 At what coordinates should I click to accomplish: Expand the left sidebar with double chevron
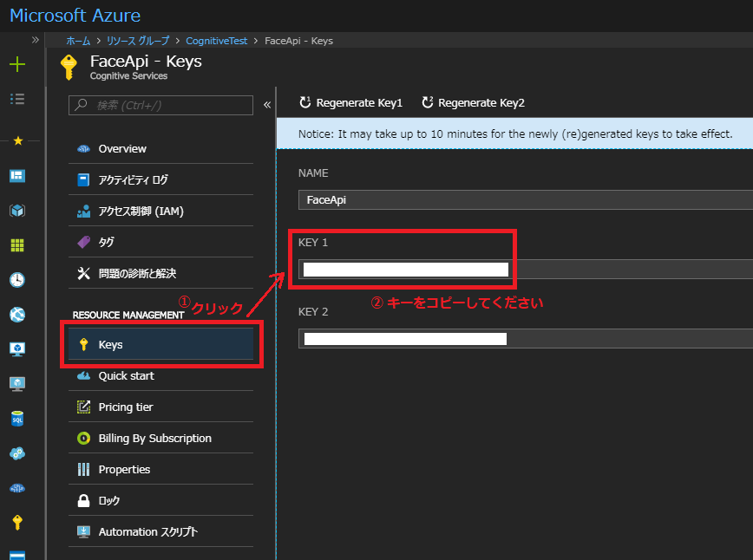pyautogui.click(x=35, y=40)
